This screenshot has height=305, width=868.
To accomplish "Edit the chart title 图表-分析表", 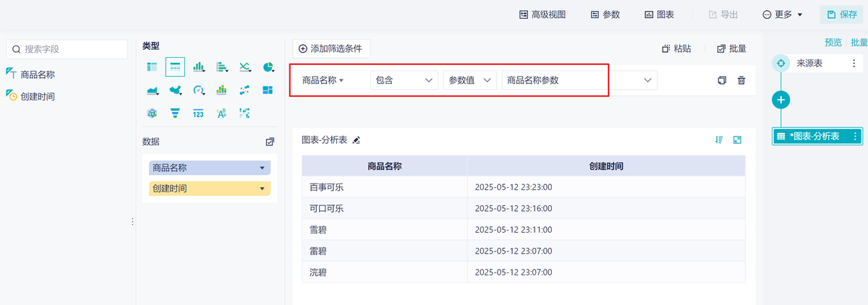I will click(x=356, y=140).
